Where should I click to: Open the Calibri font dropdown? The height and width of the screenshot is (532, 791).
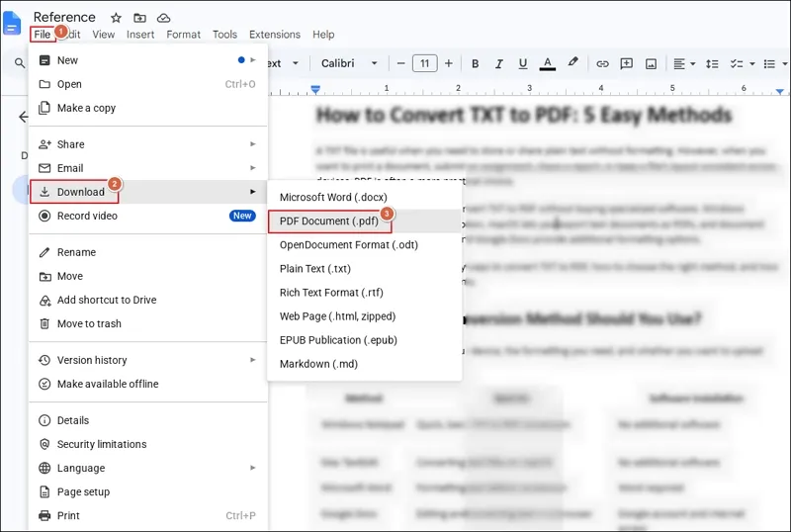click(x=349, y=63)
